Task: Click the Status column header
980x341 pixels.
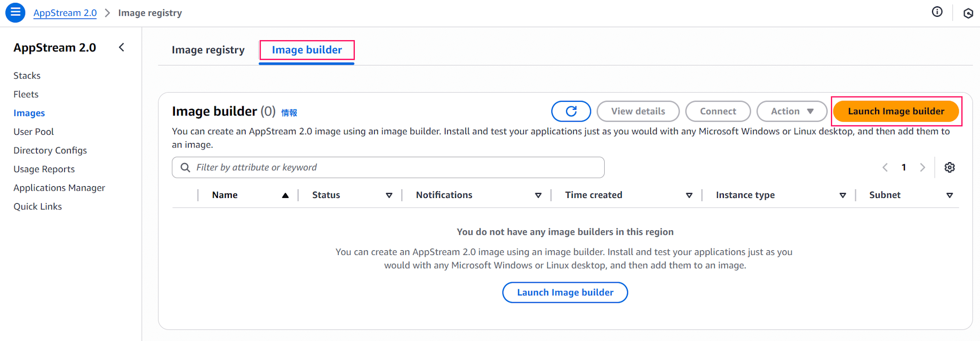Action: coord(326,195)
